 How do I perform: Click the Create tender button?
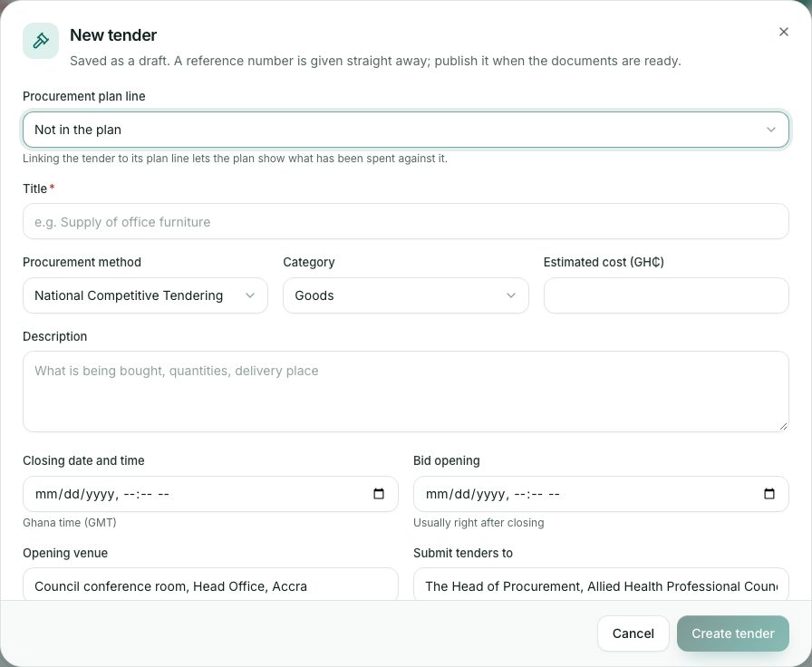733,633
